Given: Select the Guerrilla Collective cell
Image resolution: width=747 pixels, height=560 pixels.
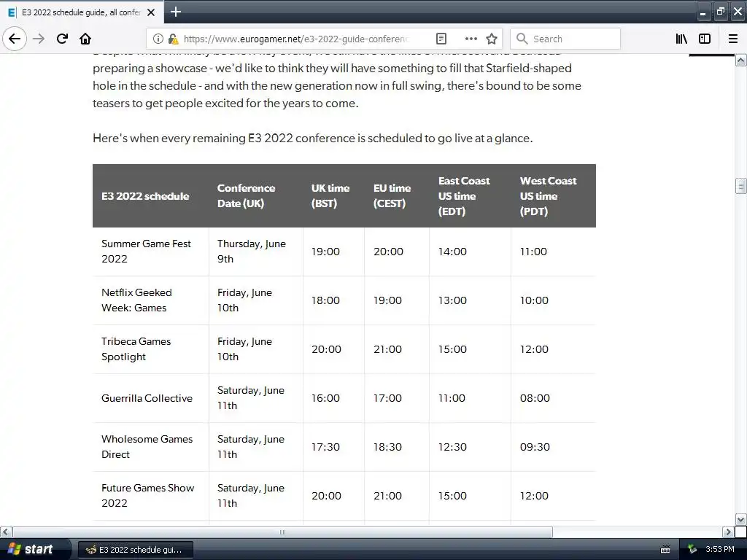Looking at the screenshot, I should point(150,398).
